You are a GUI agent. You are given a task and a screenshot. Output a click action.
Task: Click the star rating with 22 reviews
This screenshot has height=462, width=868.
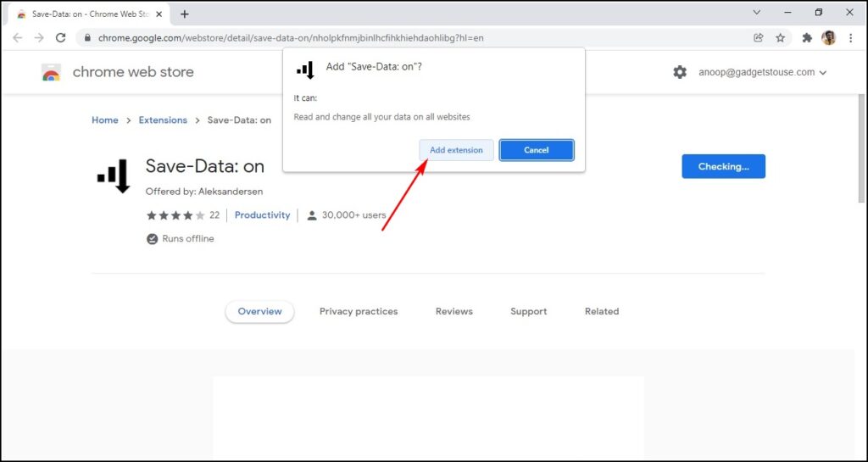[183, 215]
